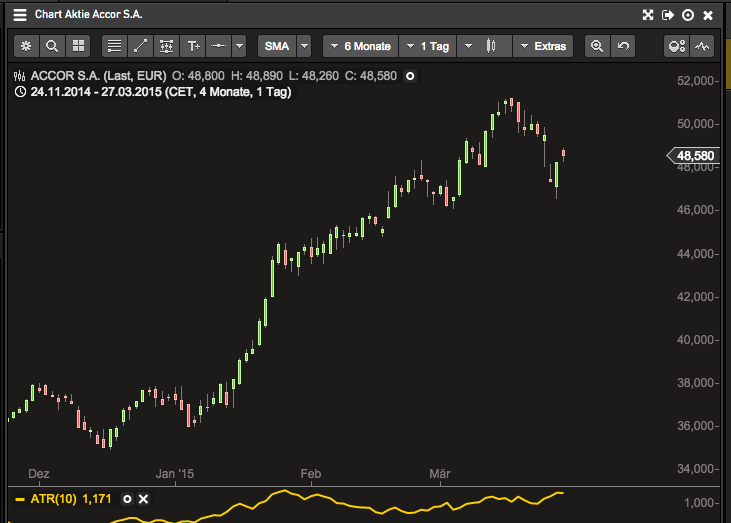Open the grid layout icon
Screen dimensions: 731x523
click(x=78, y=46)
